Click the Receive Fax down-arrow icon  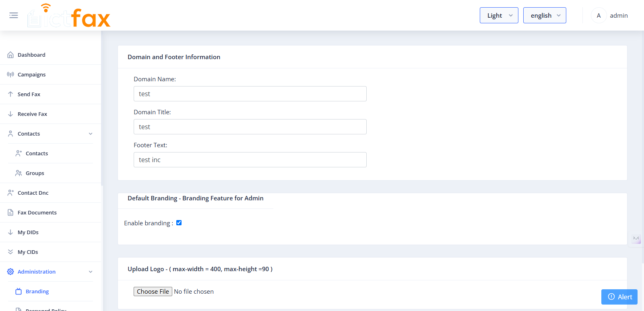click(10, 114)
